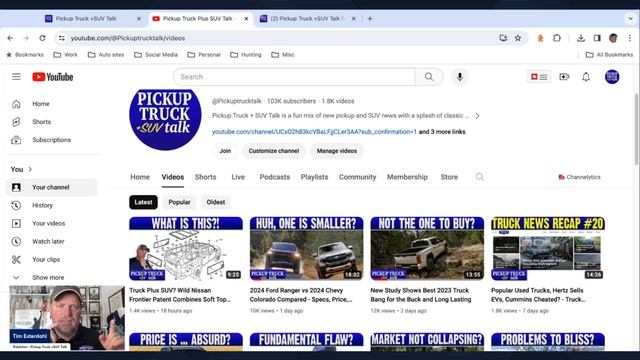640x360 pixels.
Task: Switch to the Playlists tab
Action: point(314,177)
